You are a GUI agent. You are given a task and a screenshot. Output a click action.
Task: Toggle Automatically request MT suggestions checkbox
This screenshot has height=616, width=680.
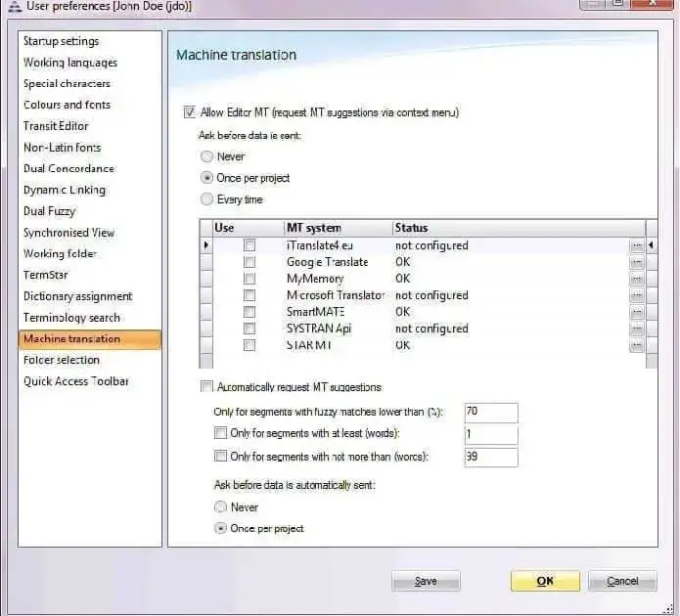click(206, 386)
